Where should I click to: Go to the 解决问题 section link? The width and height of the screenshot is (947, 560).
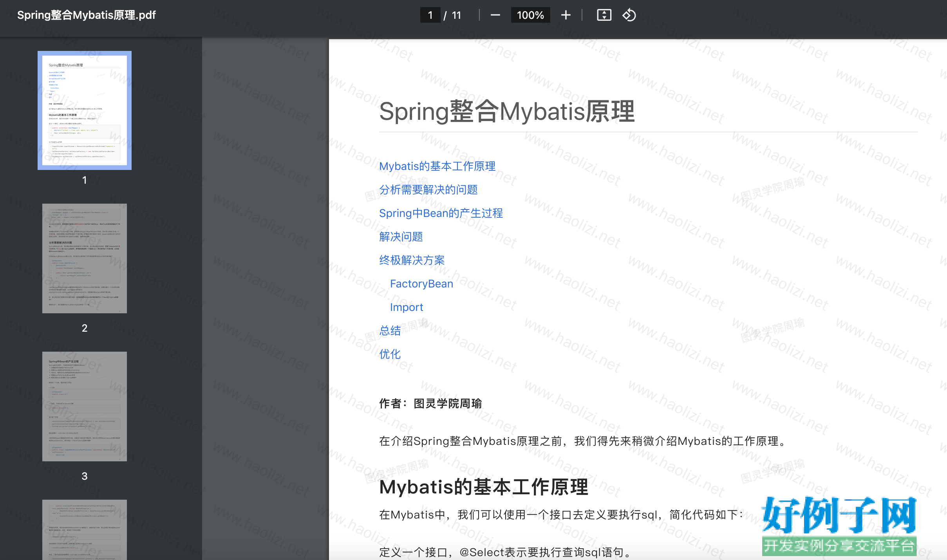point(401,237)
